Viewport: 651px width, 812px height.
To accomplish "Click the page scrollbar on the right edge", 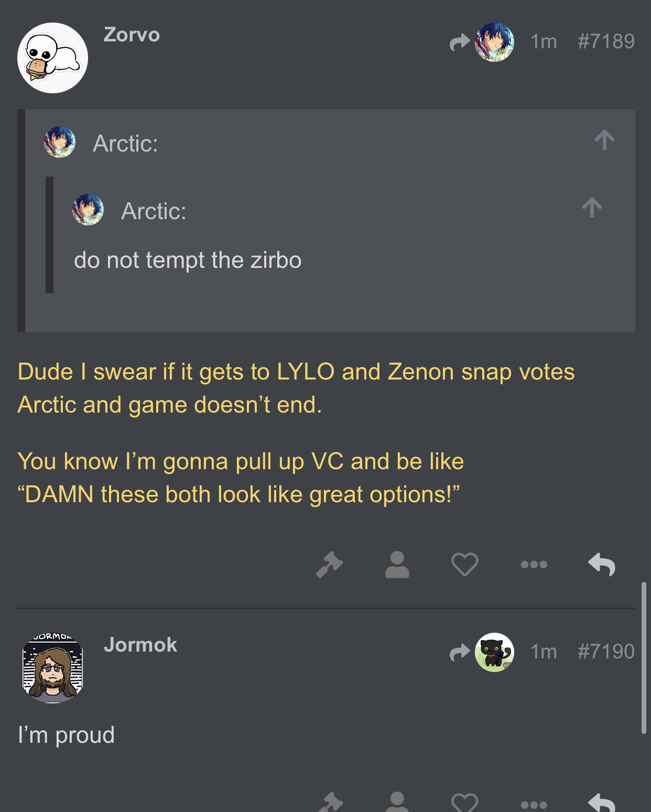I will (644, 657).
